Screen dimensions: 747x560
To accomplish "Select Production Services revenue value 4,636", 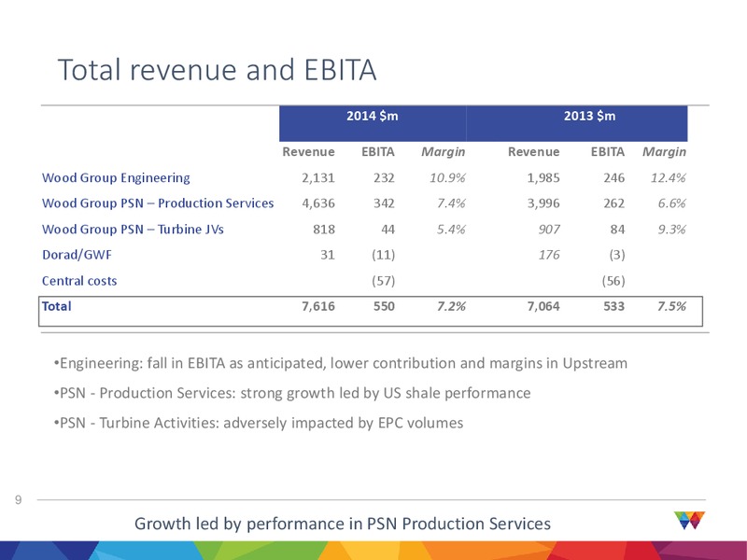I will point(318,203).
